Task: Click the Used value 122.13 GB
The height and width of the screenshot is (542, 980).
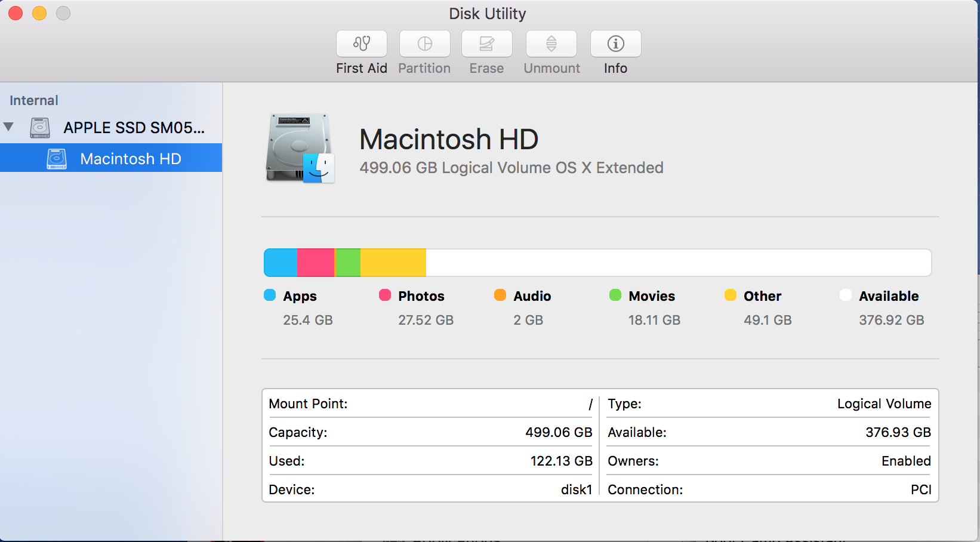Action: point(562,461)
